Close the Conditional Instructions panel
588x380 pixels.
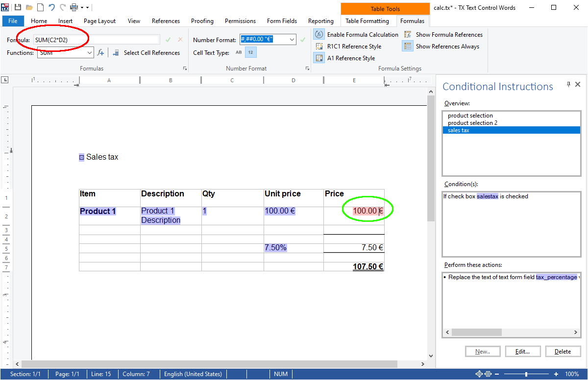(x=578, y=85)
